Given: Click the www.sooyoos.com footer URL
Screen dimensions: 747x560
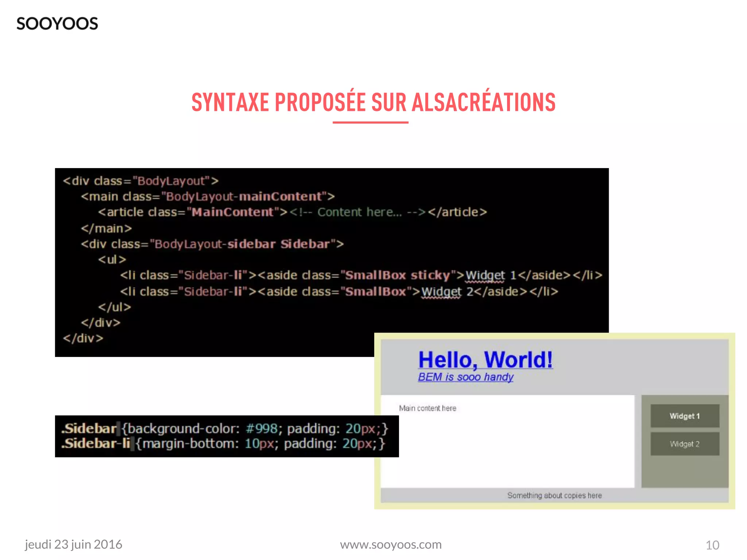Looking at the screenshot, I should coord(391,544).
